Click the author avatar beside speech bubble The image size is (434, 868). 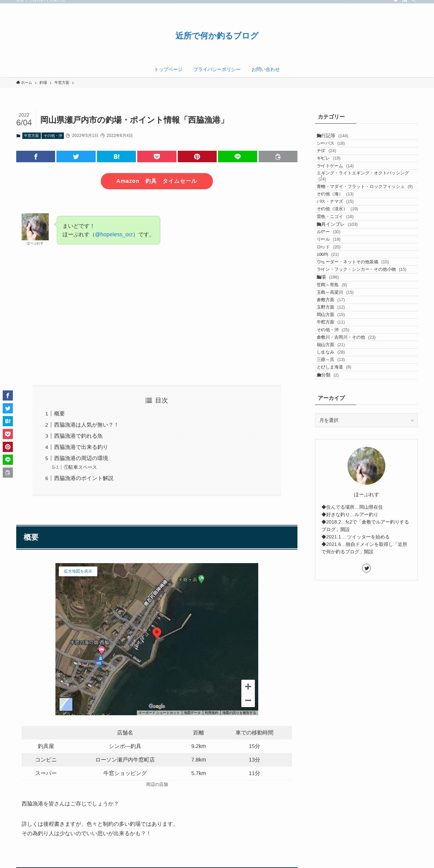pos(35,227)
